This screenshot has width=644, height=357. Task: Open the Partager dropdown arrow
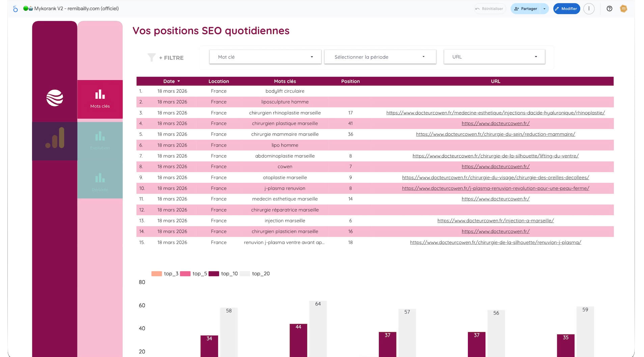tap(544, 9)
